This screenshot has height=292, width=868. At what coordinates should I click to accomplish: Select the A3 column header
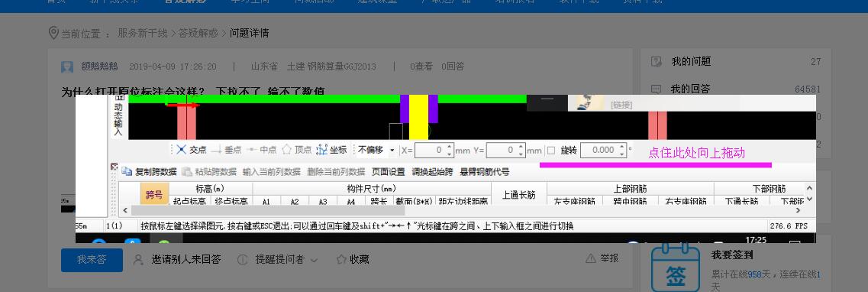(x=323, y=200)
